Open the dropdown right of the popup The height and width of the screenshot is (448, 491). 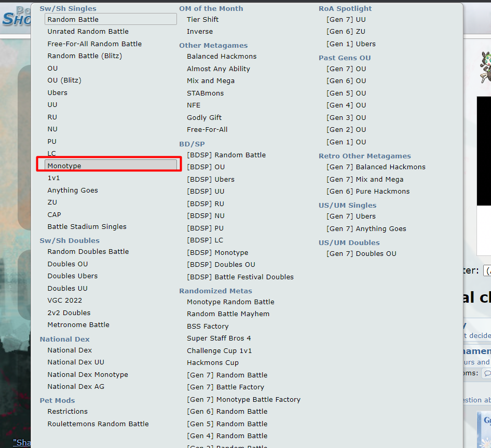click(x=487, y=270)
